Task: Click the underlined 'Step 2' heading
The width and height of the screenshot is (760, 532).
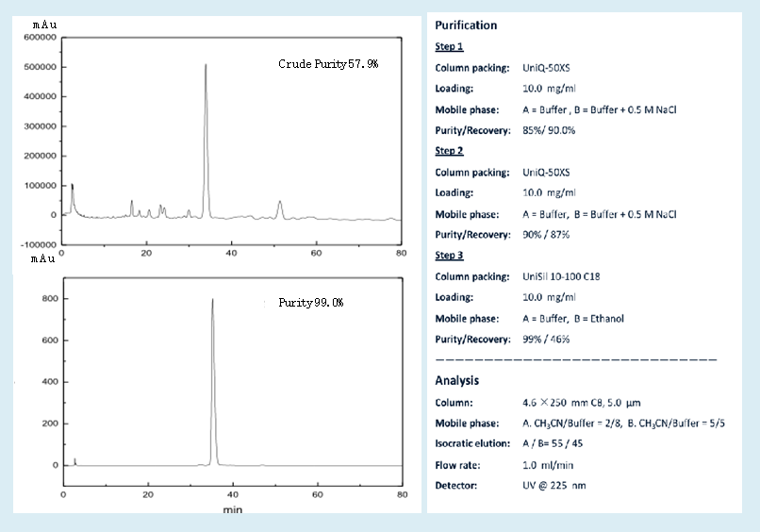Action: coord(449,151)
